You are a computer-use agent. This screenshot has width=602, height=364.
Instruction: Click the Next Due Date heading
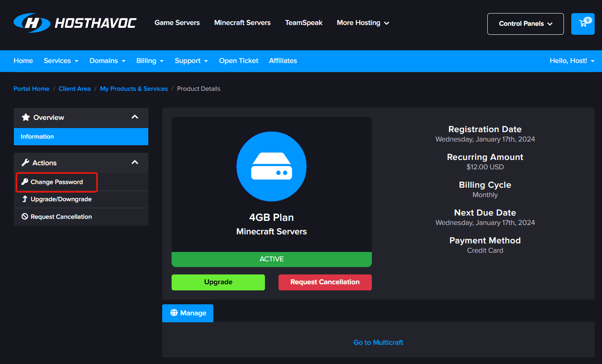[x=485, y=213]
